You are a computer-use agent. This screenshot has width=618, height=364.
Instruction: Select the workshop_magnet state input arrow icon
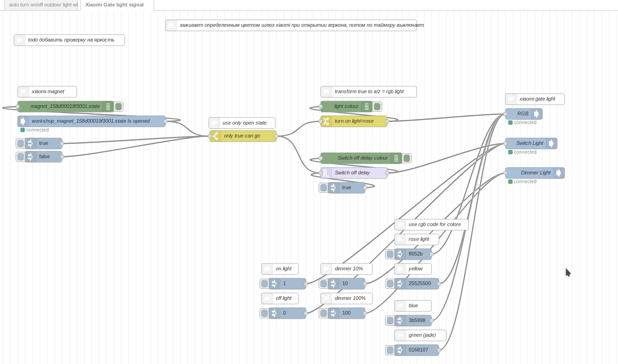23,121
